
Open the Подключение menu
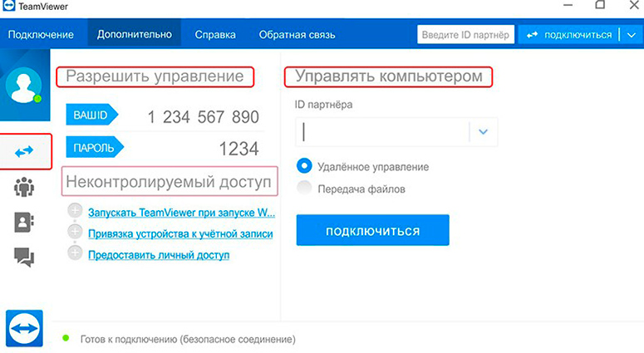coord(41,34)
